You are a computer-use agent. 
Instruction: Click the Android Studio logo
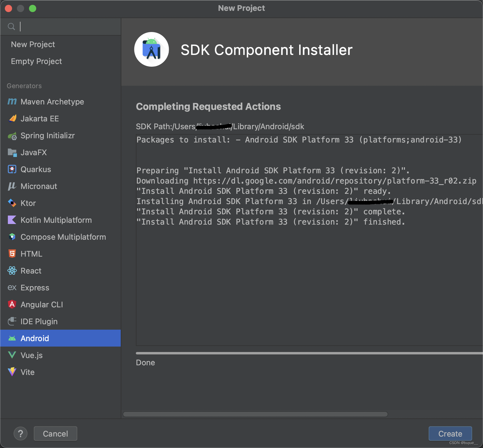click(x=152, y=50)
